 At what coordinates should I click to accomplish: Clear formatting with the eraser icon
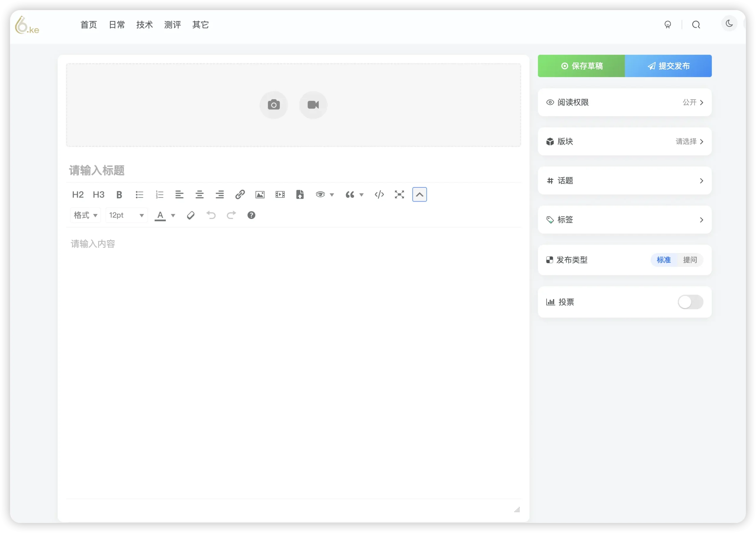(x=191, y=215)
